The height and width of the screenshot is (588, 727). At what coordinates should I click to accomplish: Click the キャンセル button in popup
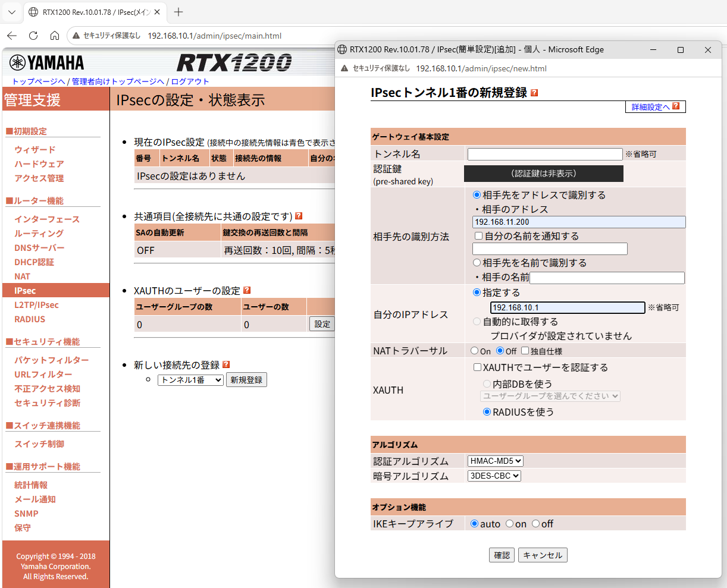pos(543,555)
